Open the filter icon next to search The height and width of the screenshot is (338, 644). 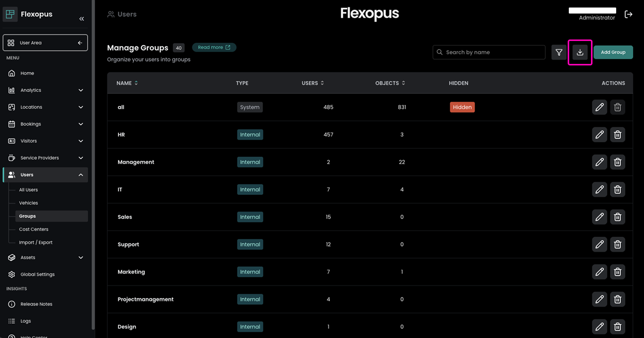pyautogui.click(x=559, y=52)
